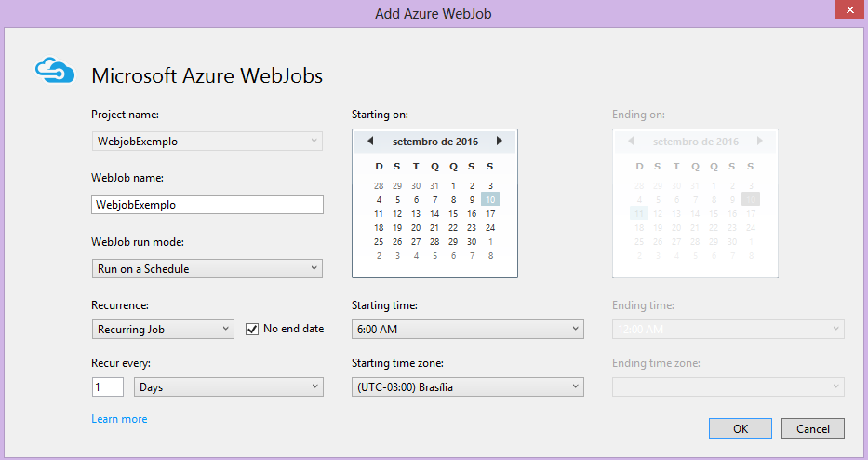Go to previous month in Starting on calendar
This screenshot has width=868, height=460.
[370, 142]
